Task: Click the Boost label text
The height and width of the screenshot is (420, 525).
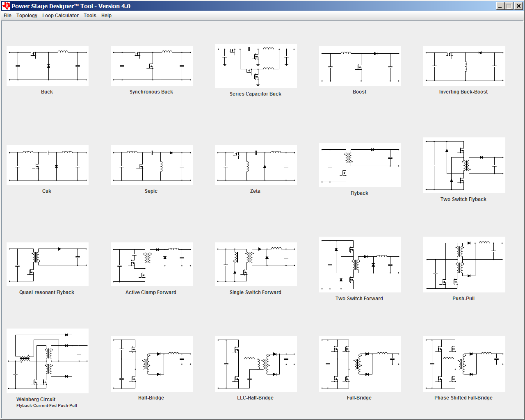Action: (359, 92)
